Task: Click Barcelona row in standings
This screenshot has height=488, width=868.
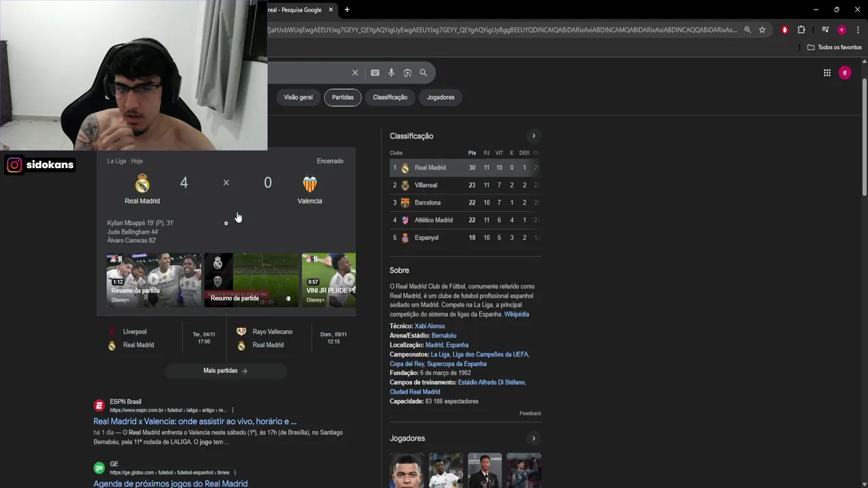Action: [x=465, y=203]
